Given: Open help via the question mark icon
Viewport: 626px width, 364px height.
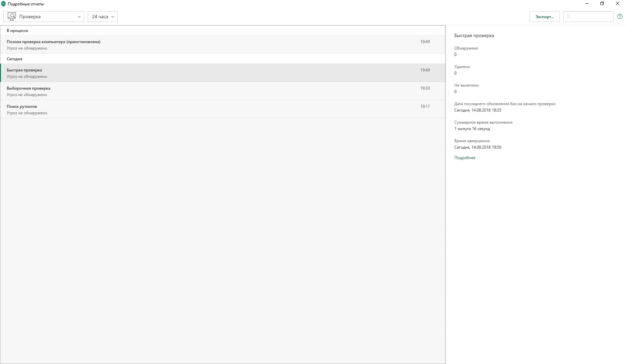Looking at the screenshot, I should point(620,17).
